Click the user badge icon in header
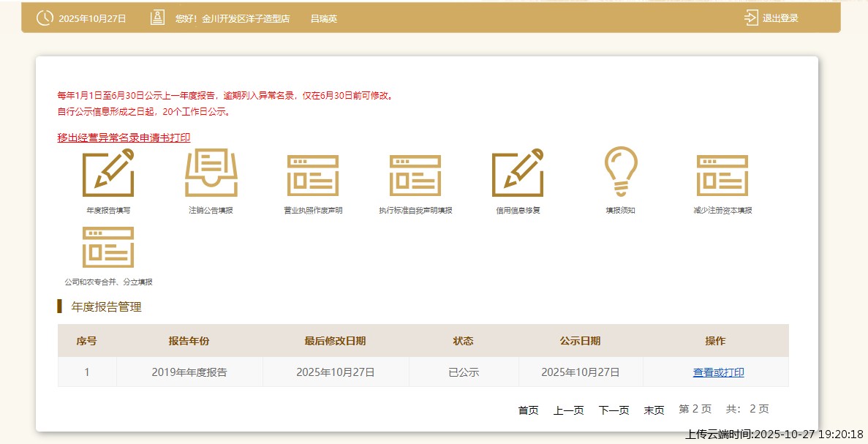Screen dimensions: 868x444 157,18
